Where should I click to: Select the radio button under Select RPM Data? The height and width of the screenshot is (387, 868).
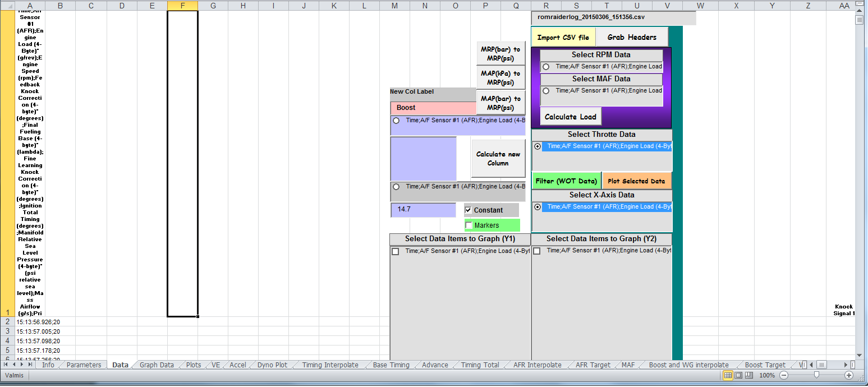(546, 67)
